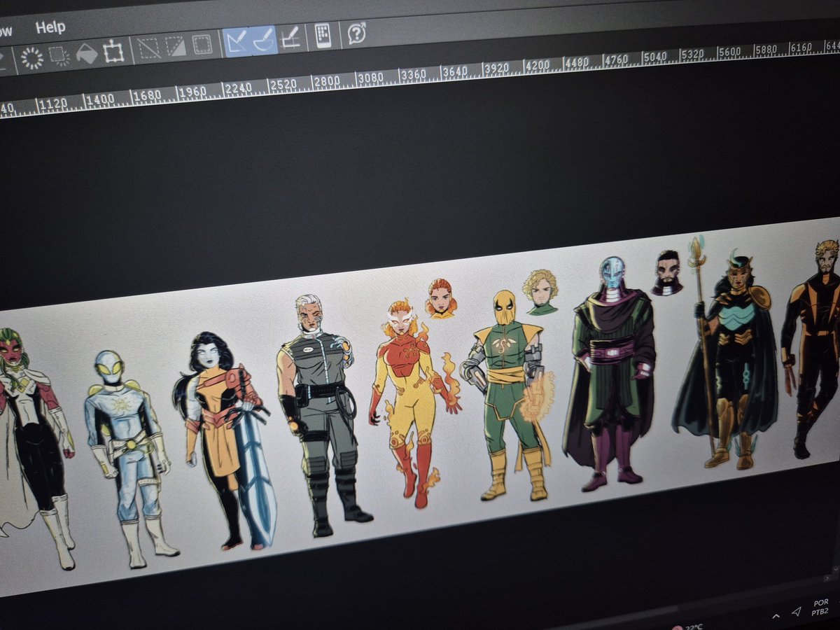Viewport: 840px width, 630px height.
Task: Show hidden icons in the taskbar tray
Action: [776, 615]
